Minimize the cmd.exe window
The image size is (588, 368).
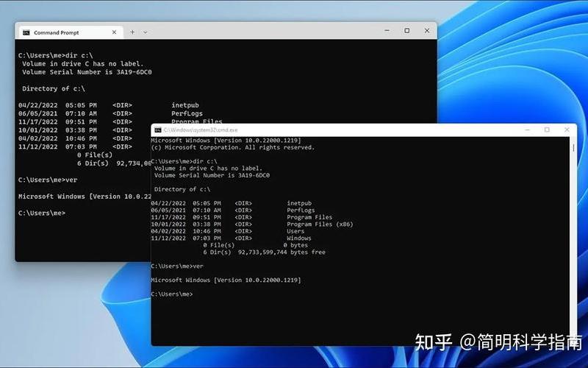(527, 130)
